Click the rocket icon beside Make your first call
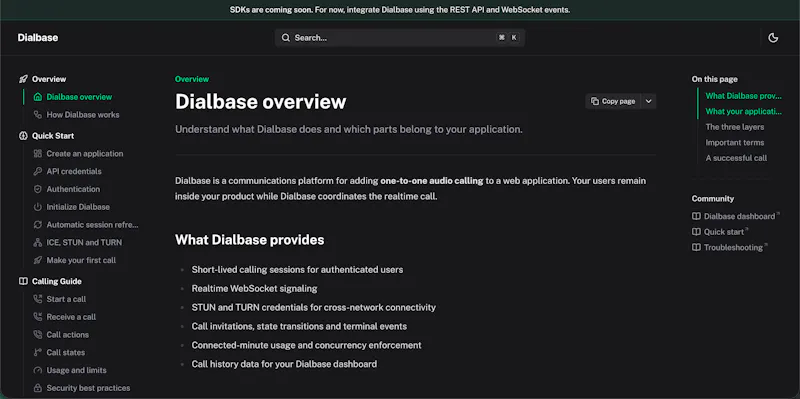 [x=38, y=260]
